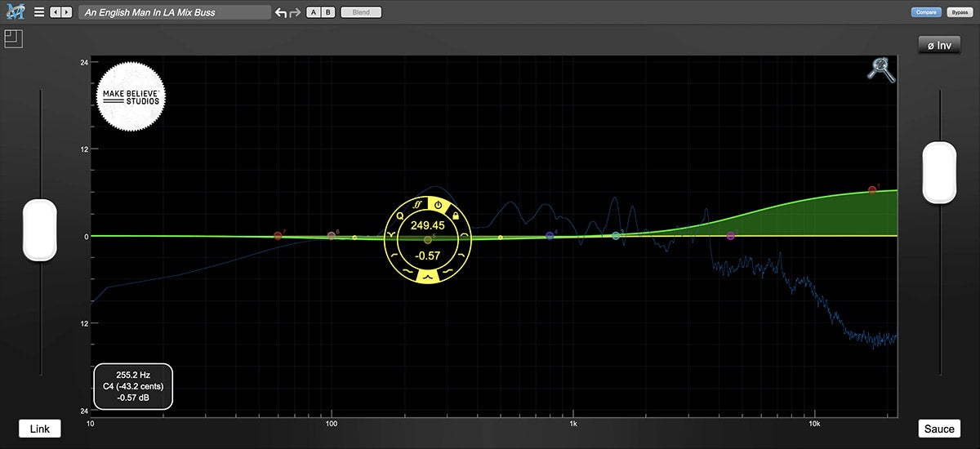Open the preset name dropdown
This screenshot has width=980, height=449.
[175, 12]
